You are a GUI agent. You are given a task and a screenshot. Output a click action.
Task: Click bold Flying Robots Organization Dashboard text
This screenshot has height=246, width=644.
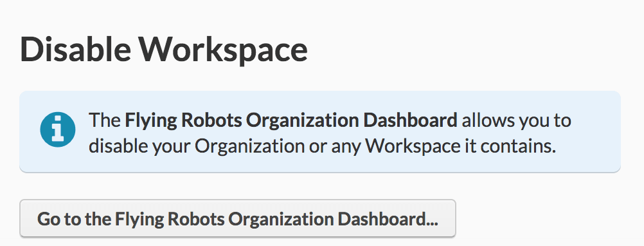[x=291, y=120]
